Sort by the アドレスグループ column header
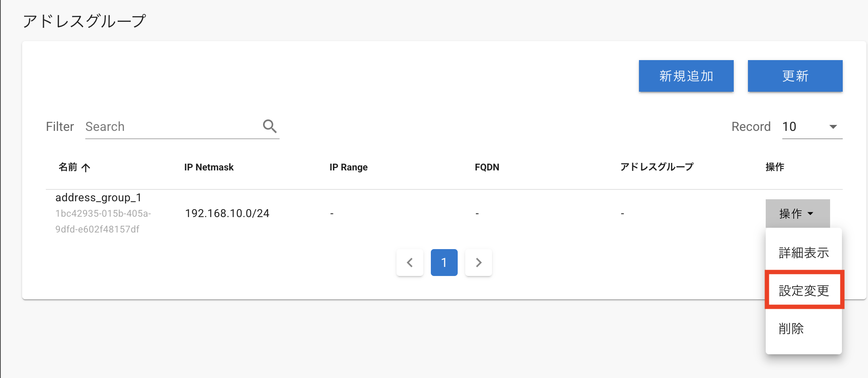 657,167
